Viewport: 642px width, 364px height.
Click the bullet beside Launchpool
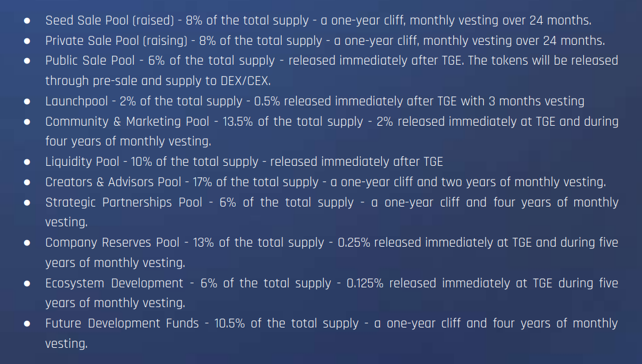click(x=27, y=101)
